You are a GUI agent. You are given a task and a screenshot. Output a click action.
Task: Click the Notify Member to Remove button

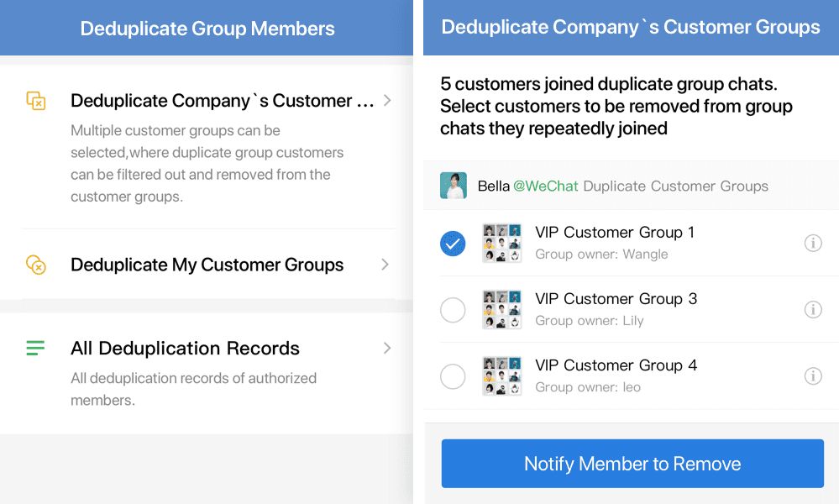632,464
